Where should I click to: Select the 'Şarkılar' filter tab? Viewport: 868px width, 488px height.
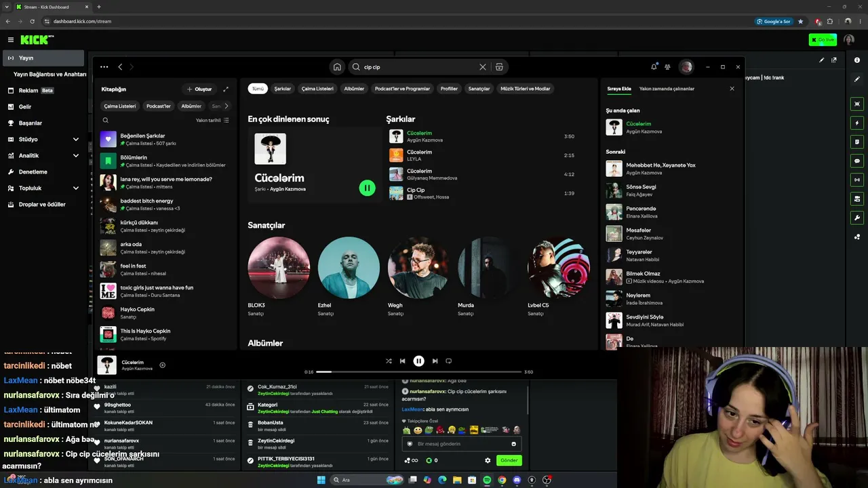coord(283,89)
